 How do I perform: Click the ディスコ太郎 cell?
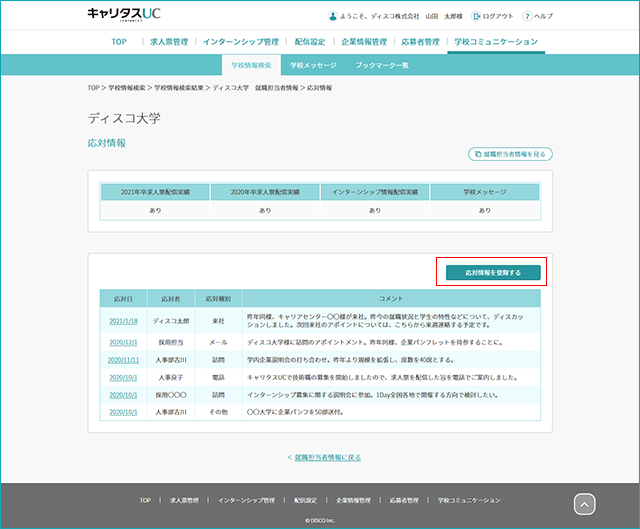[x=171, y=321]
